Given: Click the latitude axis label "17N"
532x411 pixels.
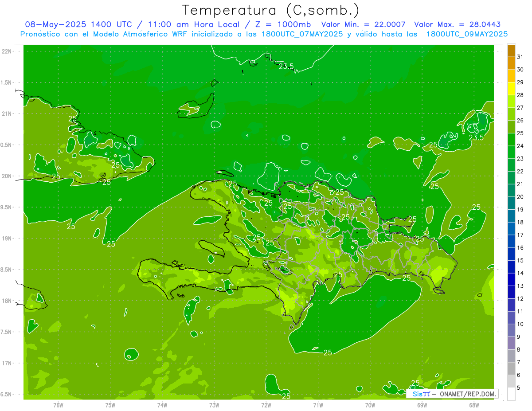Looking at the screenshot, I should [x=8, y=363].
